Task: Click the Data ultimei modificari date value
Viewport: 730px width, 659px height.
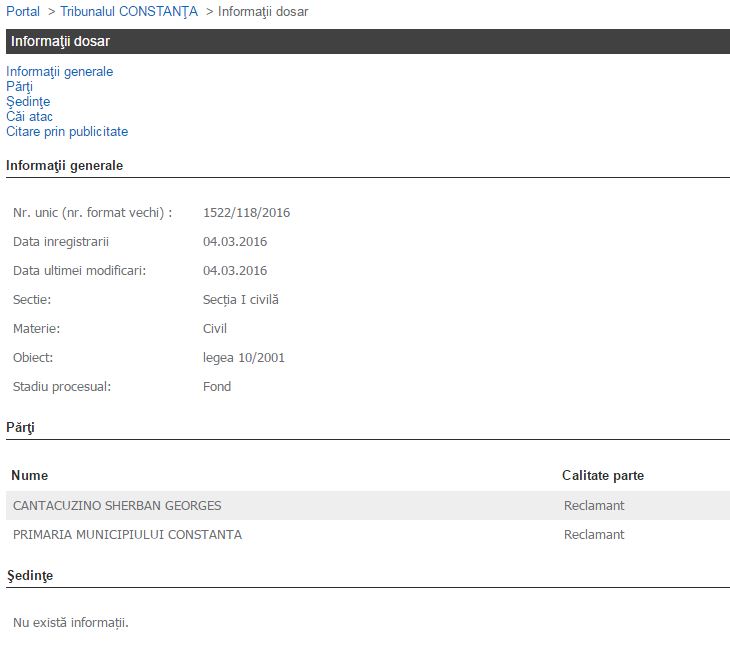Action: tap(235, 271)
